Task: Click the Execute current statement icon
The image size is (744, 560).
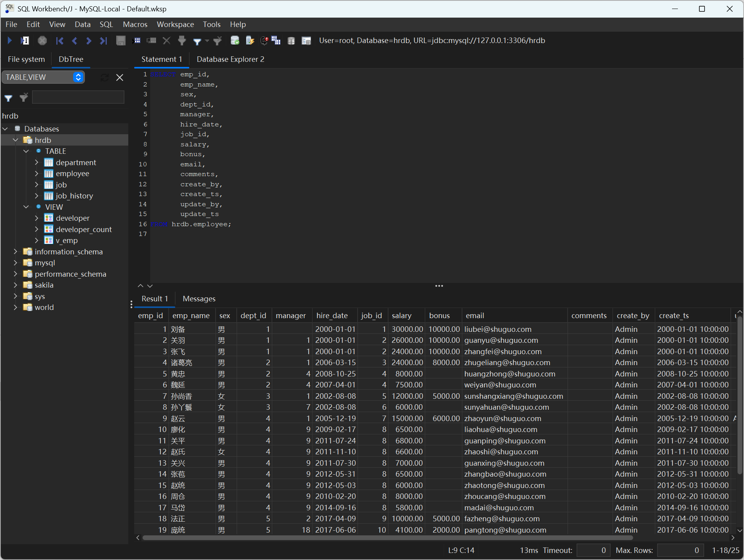Action: coord(25,40)
